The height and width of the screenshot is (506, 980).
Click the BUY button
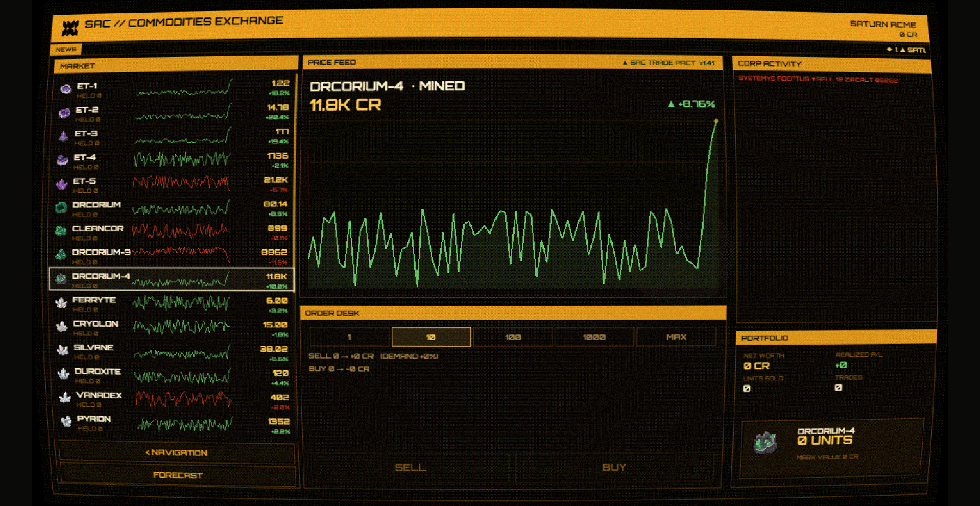[x=614, y=467]
